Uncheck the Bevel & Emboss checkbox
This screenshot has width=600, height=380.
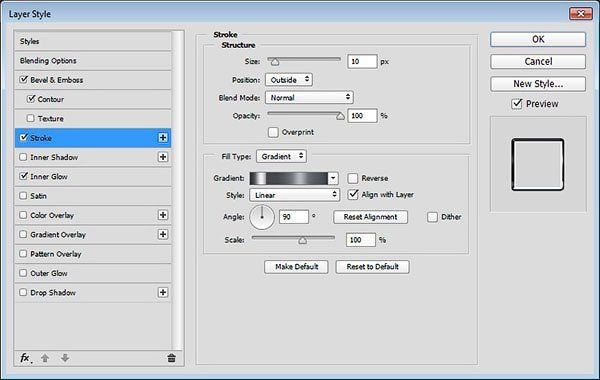pyautogui.click(x=24, y=80)
